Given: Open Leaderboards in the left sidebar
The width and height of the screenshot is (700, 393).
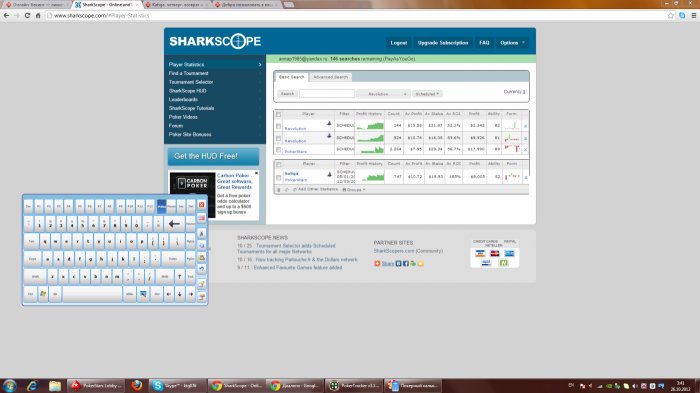Looking at the screenshot, I should (x=183, y=100).
